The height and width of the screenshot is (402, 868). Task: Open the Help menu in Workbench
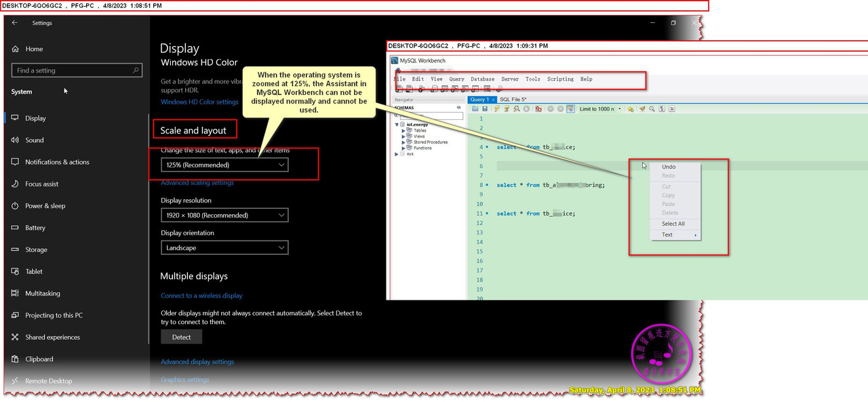587,79
